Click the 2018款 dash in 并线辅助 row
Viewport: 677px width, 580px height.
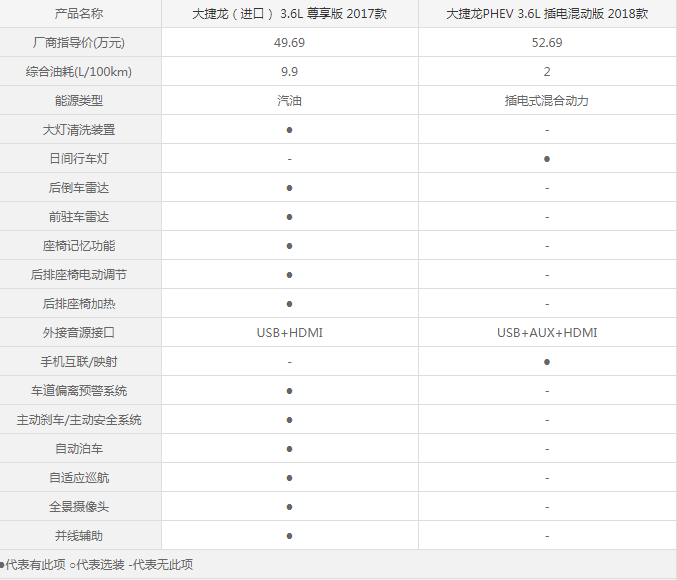[x=547, y=536]
